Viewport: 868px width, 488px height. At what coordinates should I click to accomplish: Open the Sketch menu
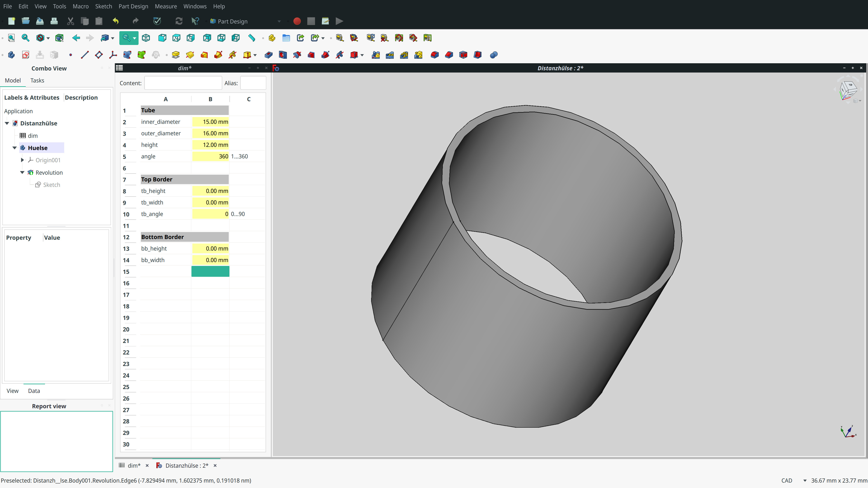pyautogui.click(x=104, y=6)
